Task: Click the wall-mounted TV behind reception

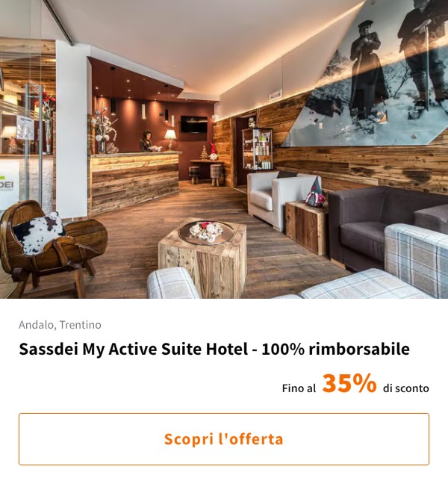Action: 194,125
